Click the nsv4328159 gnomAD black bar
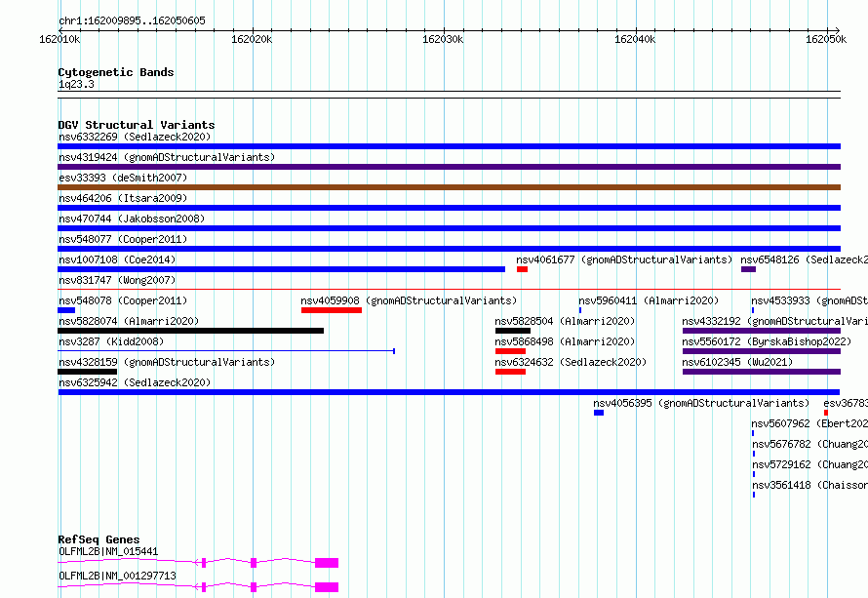This screenshot has width=868, height=598. coord(88,372)
